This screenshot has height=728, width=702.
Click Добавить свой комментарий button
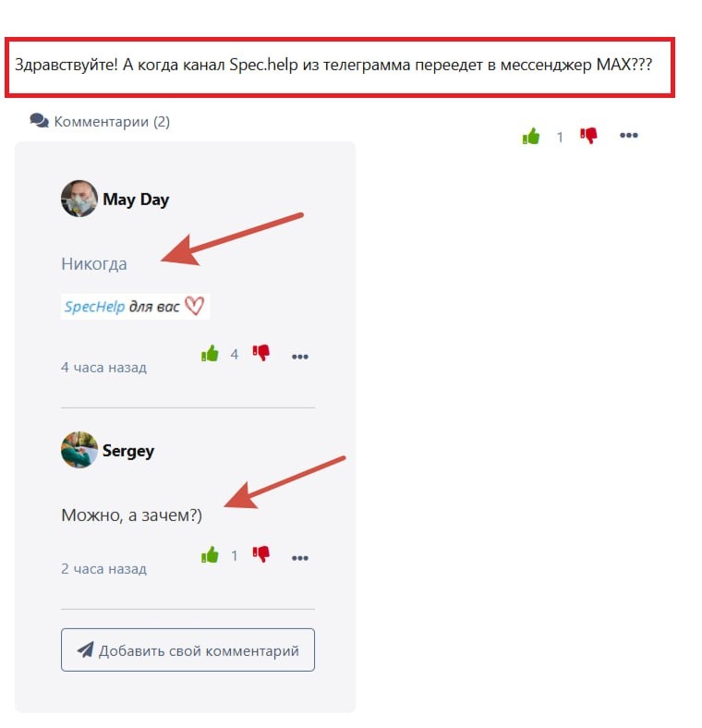click(x=188, y=650)
